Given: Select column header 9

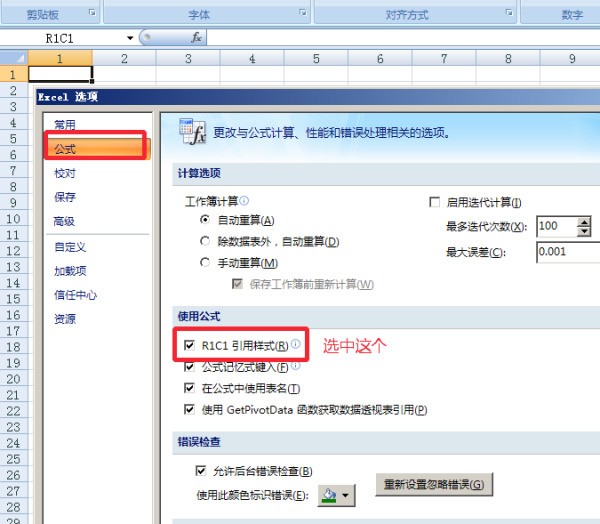Looking at the screenshot, I should (x=572, y=58).
